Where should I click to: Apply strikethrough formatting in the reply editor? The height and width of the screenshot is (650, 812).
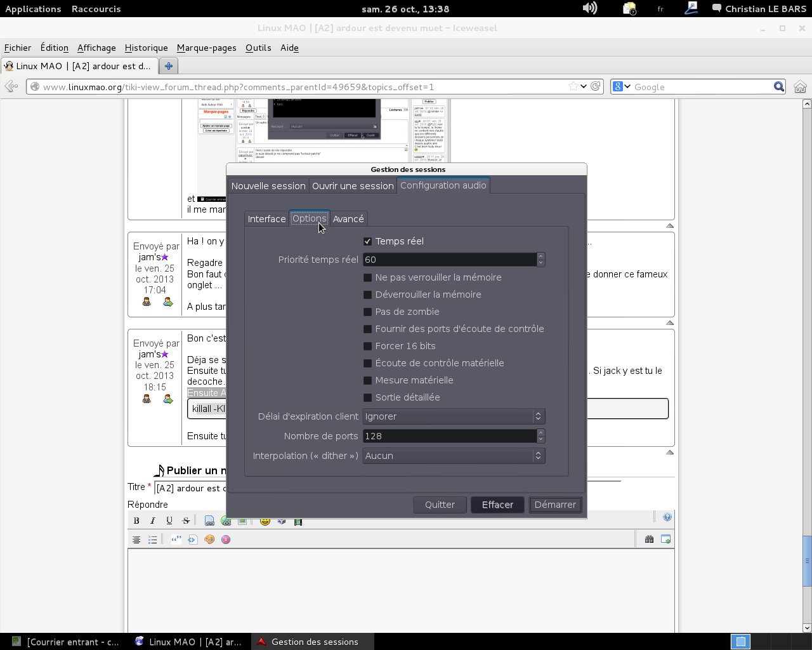[x=186, y=521]
